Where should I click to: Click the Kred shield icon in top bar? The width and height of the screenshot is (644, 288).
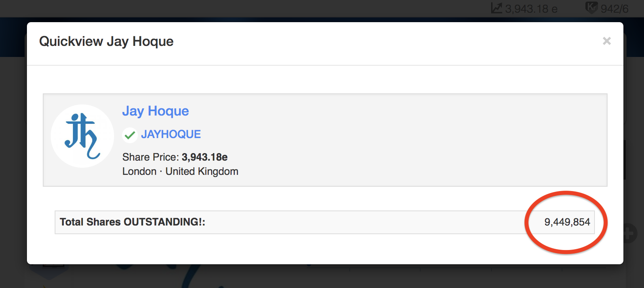click(x=591, y=8)
